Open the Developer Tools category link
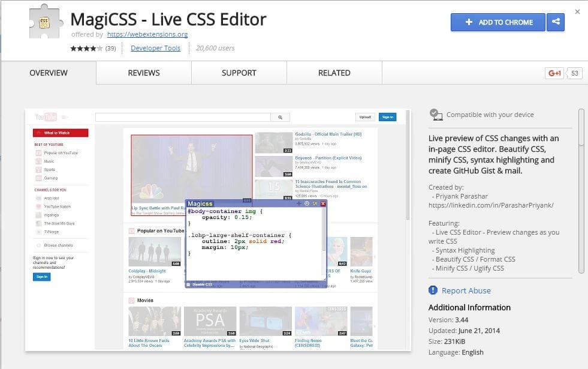The width and height of the screenshot is (588, 369). [156, 48]
